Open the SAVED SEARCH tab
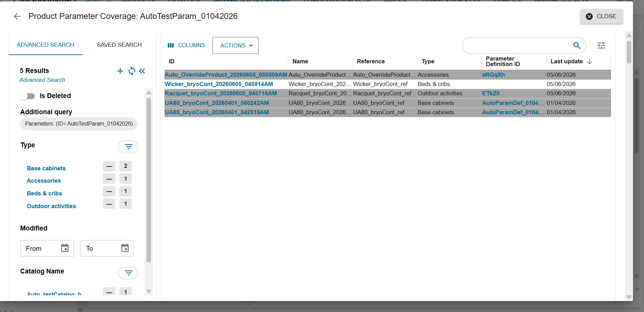Viewport: 644px width, 312px height. point(119,45)
